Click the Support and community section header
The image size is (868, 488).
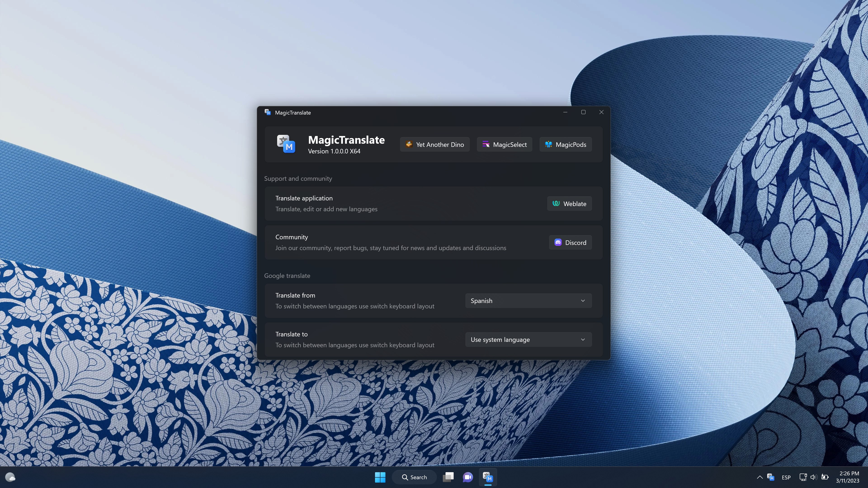[x=298, y=179]
